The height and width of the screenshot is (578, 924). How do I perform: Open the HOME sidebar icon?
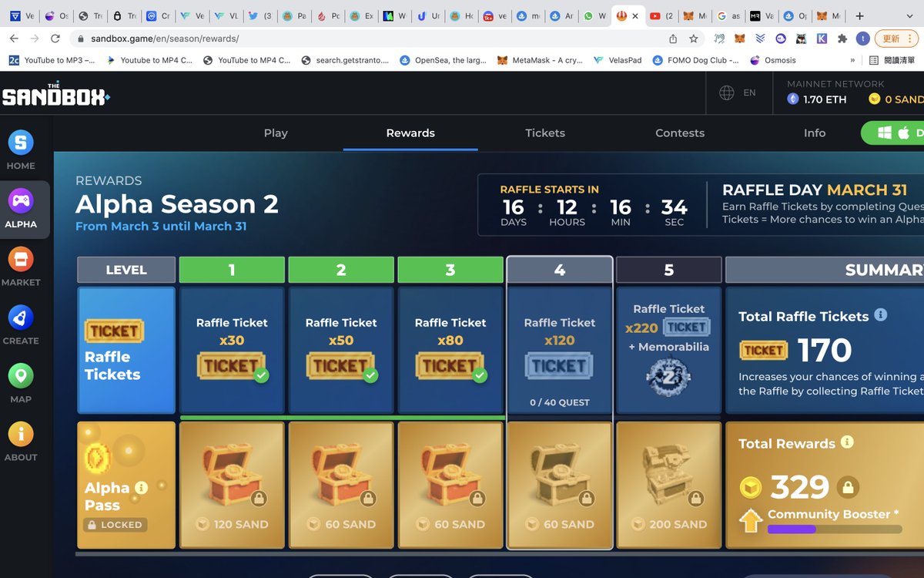21,143
